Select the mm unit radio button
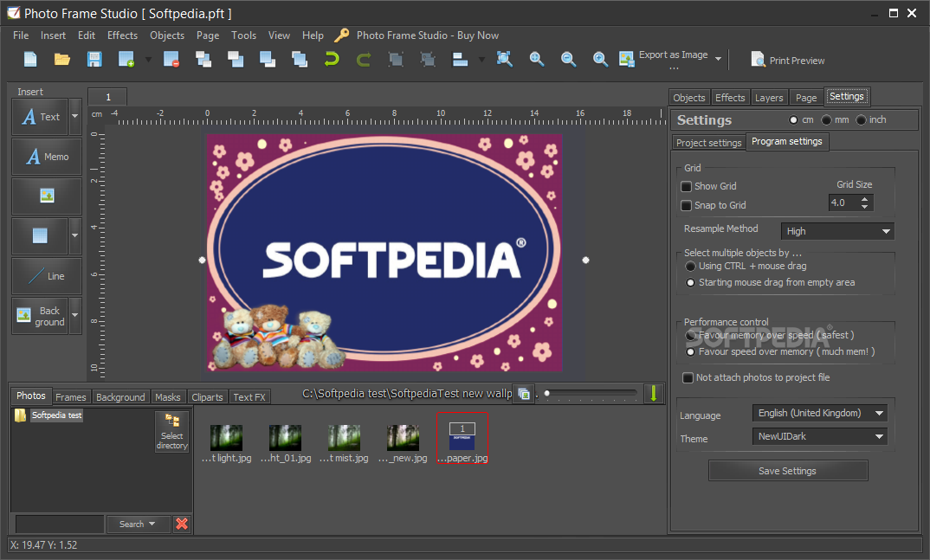 pyautogui.click(x=826, y=120)
